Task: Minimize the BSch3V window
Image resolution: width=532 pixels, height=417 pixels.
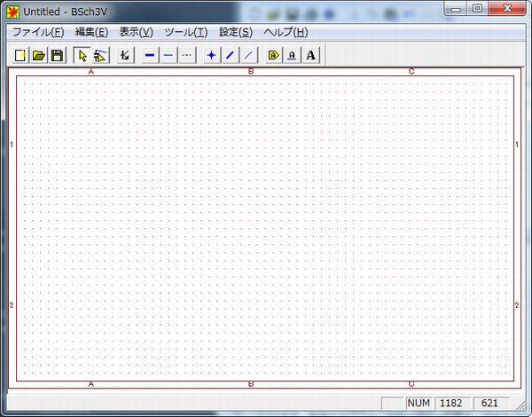Action: tap(456, 9)
